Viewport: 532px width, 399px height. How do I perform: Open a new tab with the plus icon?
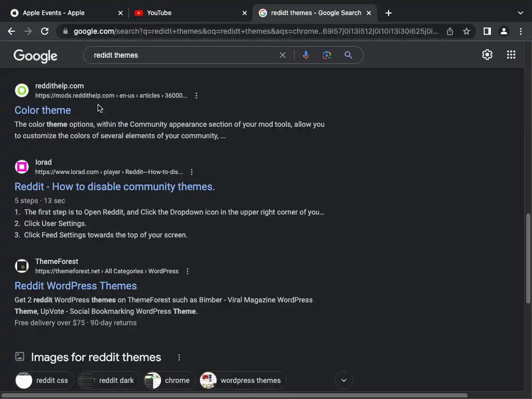coord(389,13)
